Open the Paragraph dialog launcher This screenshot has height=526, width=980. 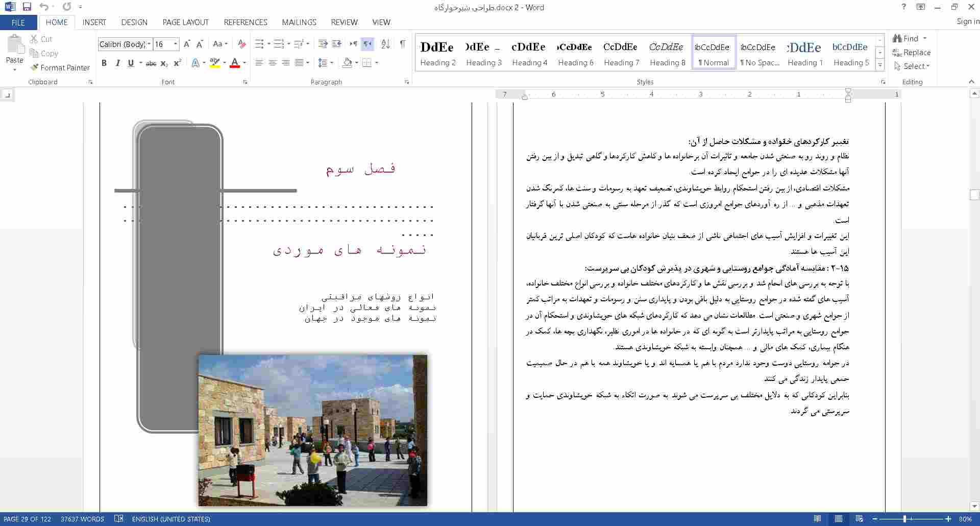tap(407, 82)
